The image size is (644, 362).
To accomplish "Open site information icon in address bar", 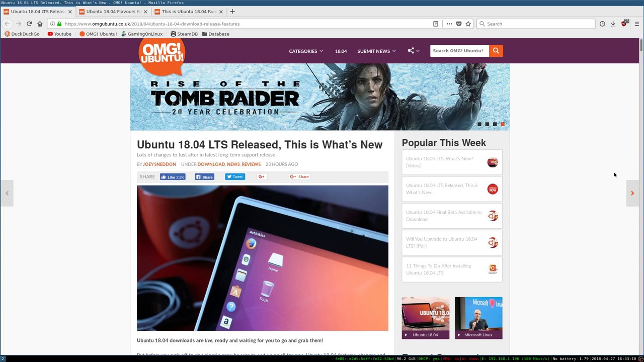I will (52, 24).
